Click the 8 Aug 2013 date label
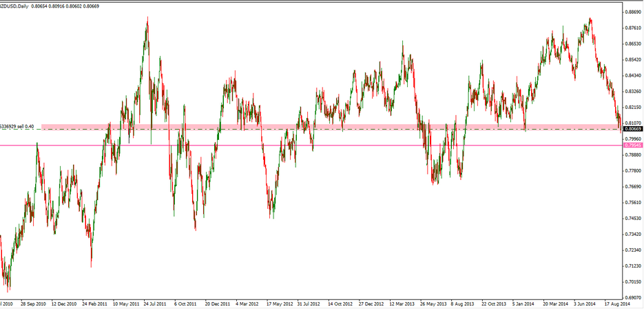The width and height of the screenshot is (644, 309). 462,303
